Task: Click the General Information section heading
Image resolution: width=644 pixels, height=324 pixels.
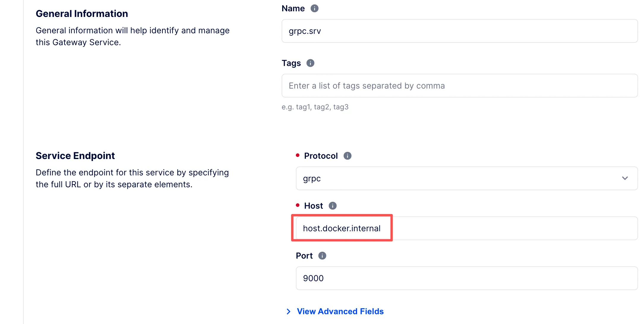Action: 82,14
